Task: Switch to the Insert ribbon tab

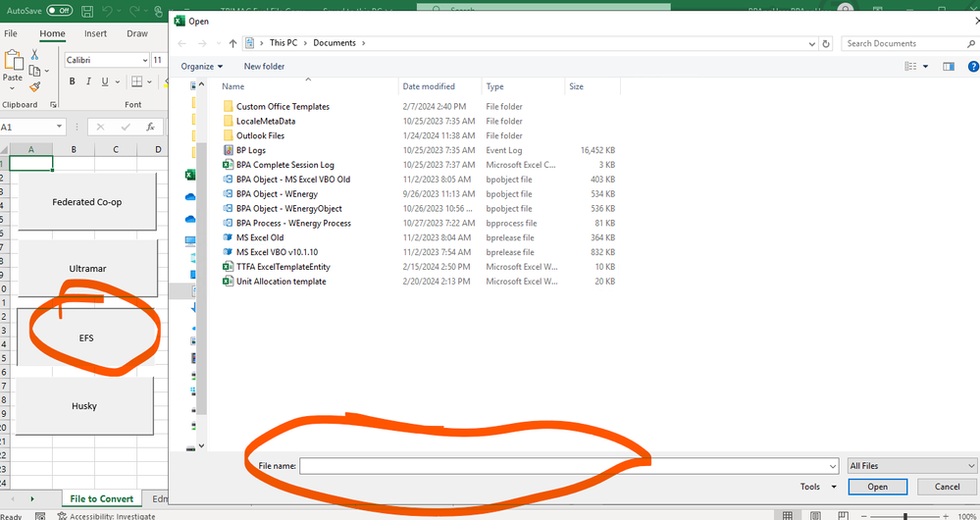Action: (x=95, y=33)
